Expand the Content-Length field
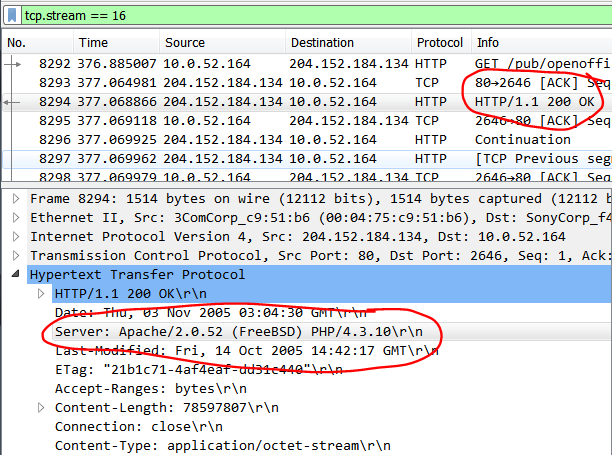 click(x=41, y=408)
